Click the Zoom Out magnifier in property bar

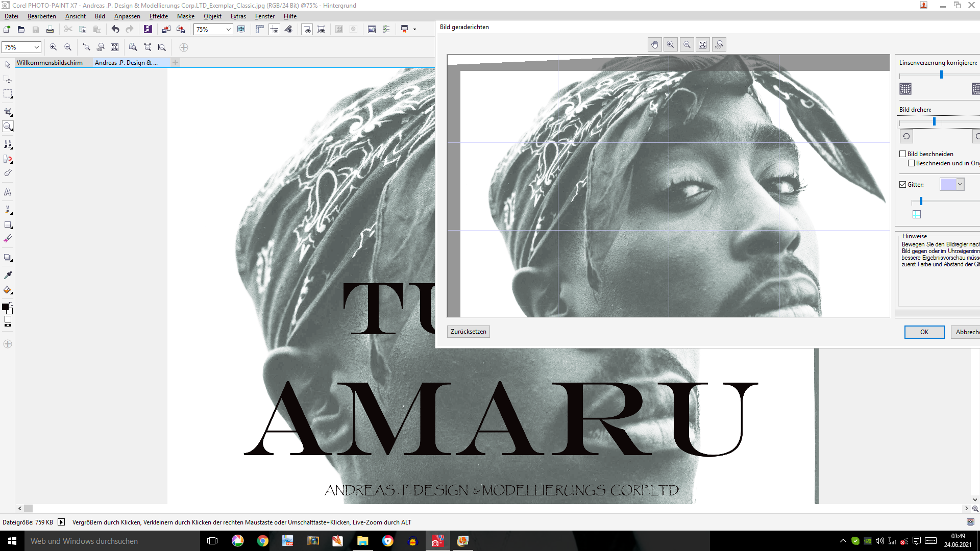[x=68, y=47]
